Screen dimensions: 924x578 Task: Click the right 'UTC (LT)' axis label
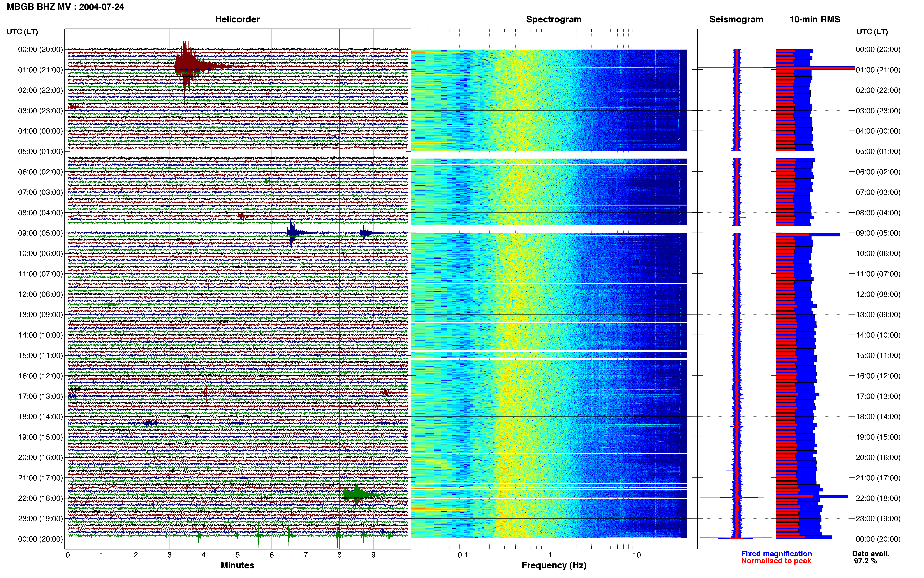872,32
